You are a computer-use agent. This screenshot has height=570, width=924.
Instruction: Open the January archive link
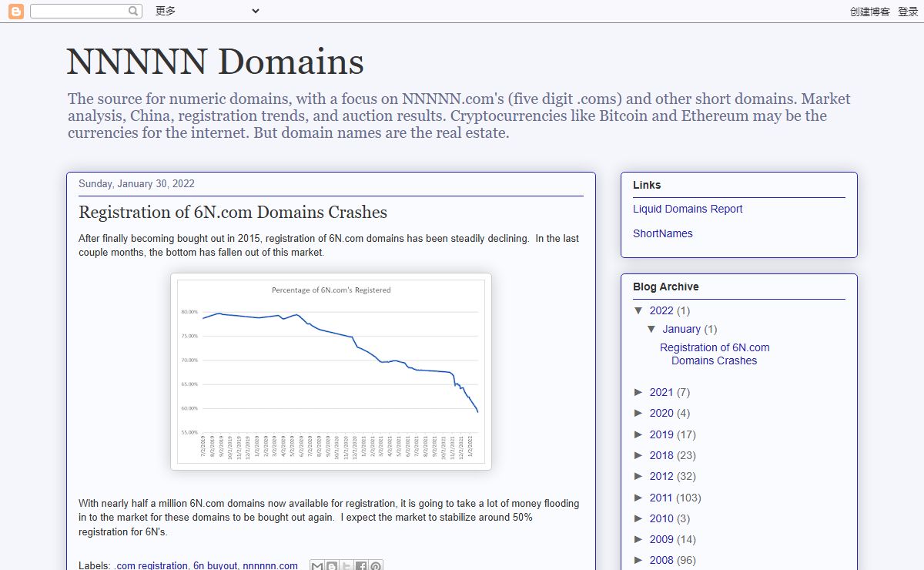pos(681,329)
